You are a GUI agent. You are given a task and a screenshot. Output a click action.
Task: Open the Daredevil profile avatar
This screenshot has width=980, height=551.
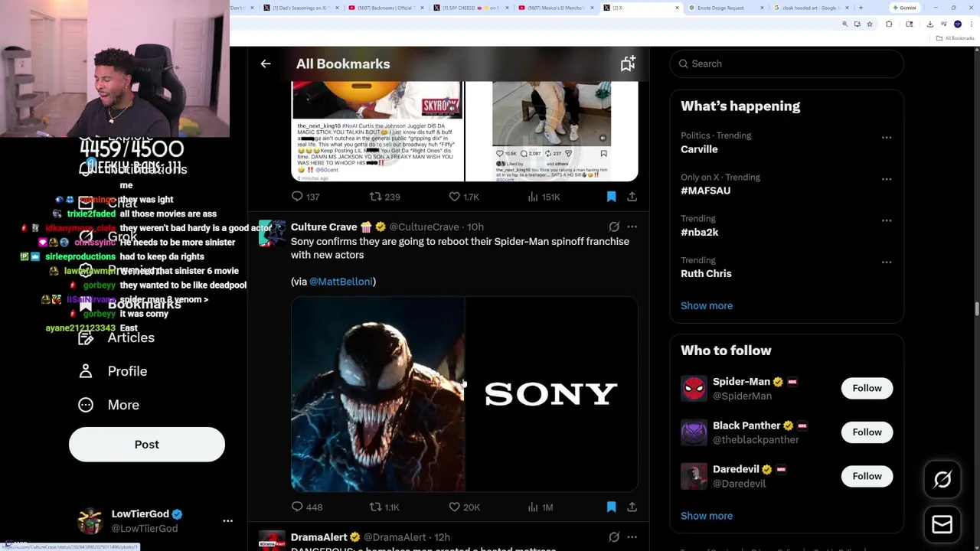click(x=694, y=476)
